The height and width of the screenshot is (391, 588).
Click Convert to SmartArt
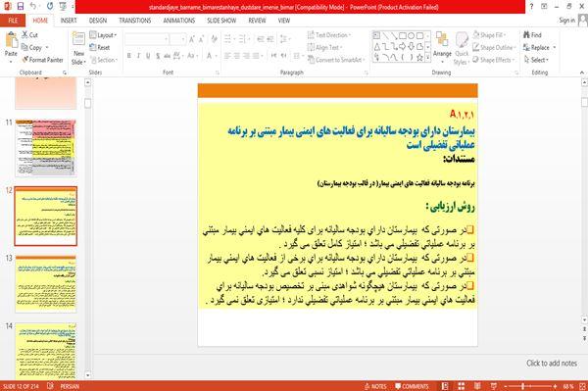pos(336,60)
